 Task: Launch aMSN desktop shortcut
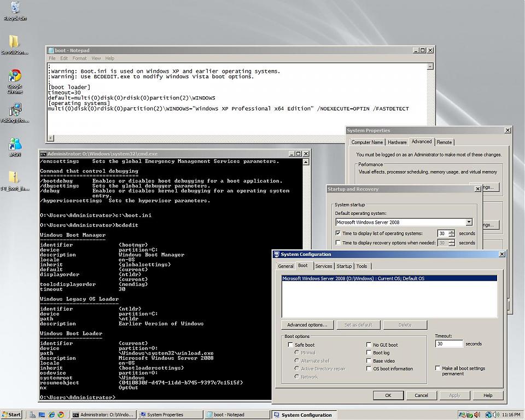[x=15, y=147]
